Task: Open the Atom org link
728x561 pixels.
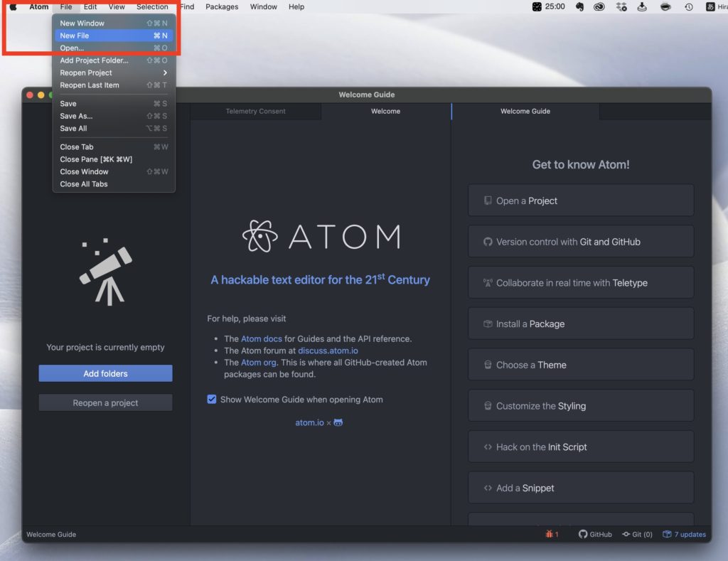Action: tap(259, 362)
